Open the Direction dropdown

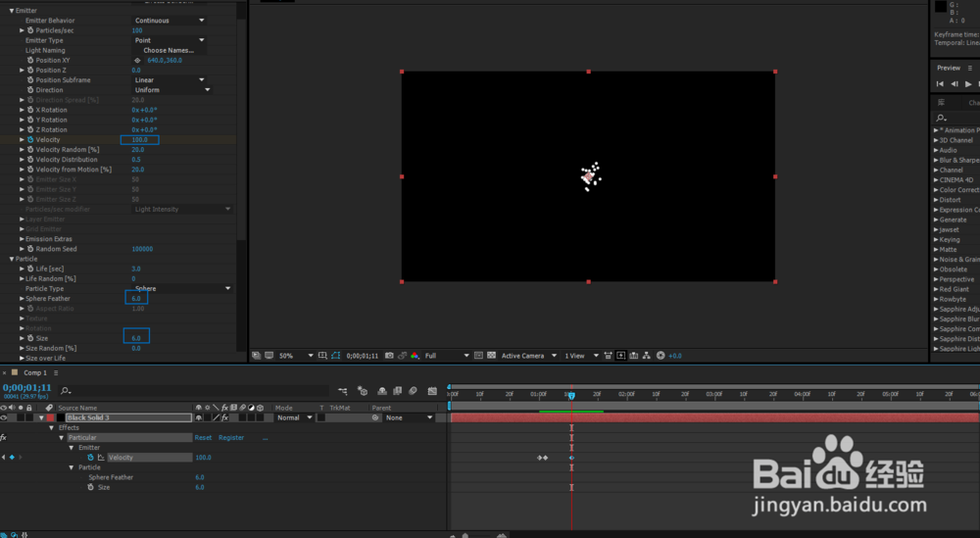pyautogui.click(x=172, y=90)
